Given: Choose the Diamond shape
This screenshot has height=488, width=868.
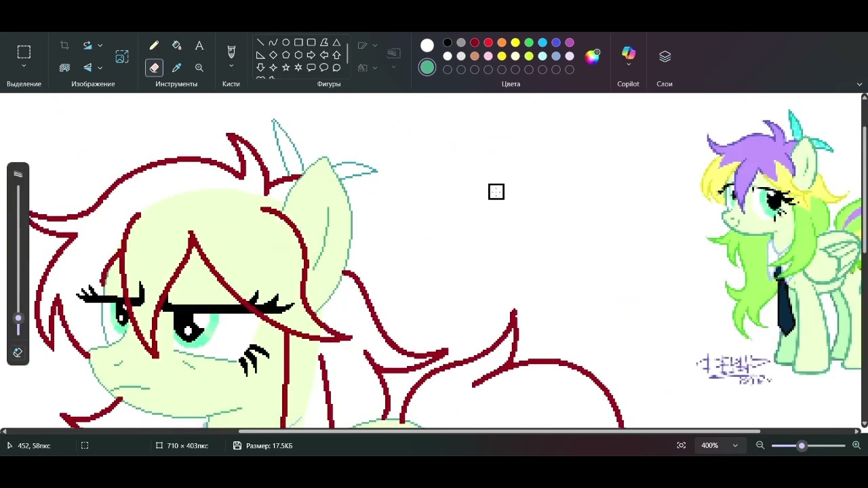Looking at the screenshot, I should pos(273,55).
